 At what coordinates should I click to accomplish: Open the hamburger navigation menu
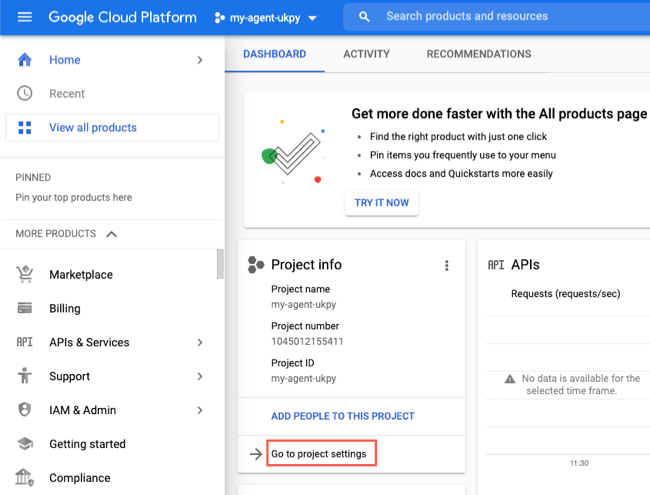(24, 17)
